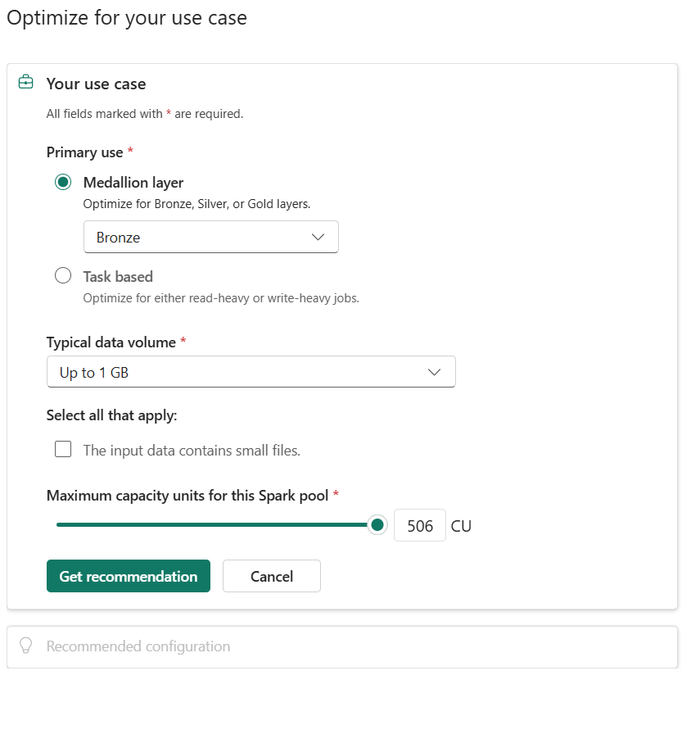Viewport: 700px width, 748px height.
Task: Click the chevron on the data volume selector
Action: tap(435, 372)
